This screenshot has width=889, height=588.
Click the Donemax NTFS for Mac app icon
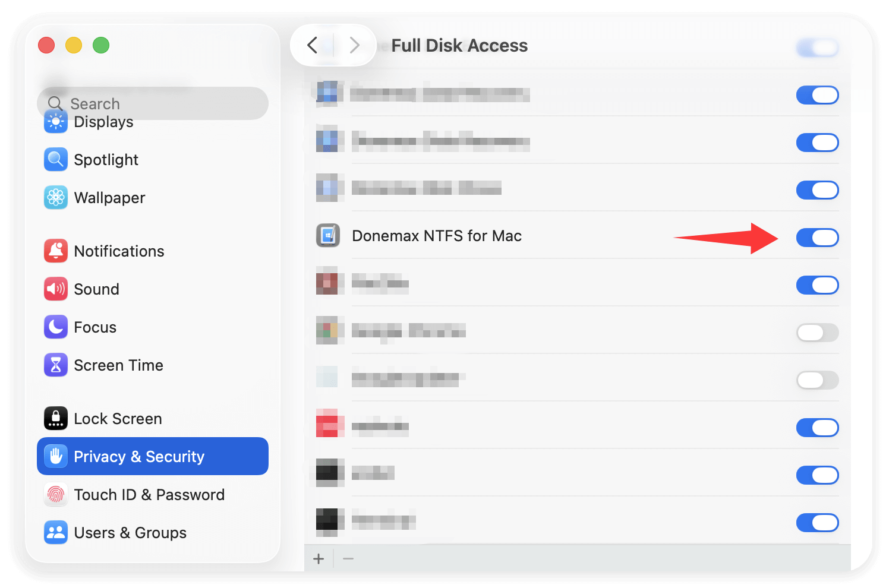(327, 235)
